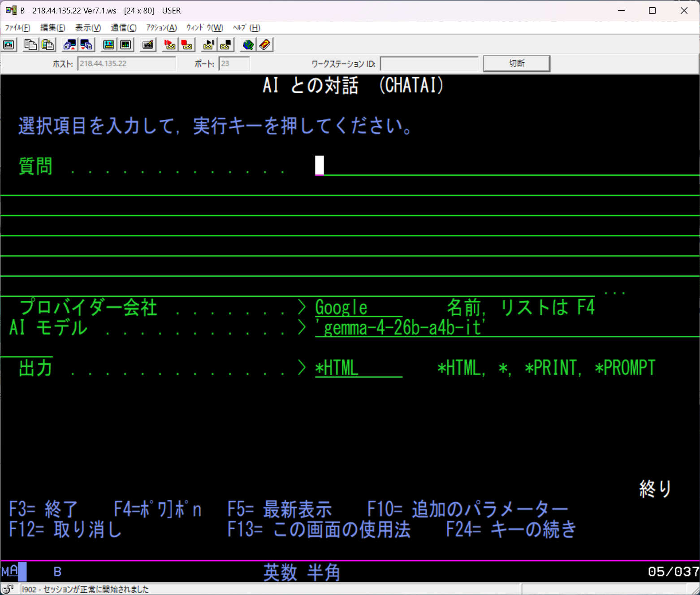Stop macro recording with red square icon
Viewport: 700px width, 595px height.
pyautogui.click(x=187, y=45)
